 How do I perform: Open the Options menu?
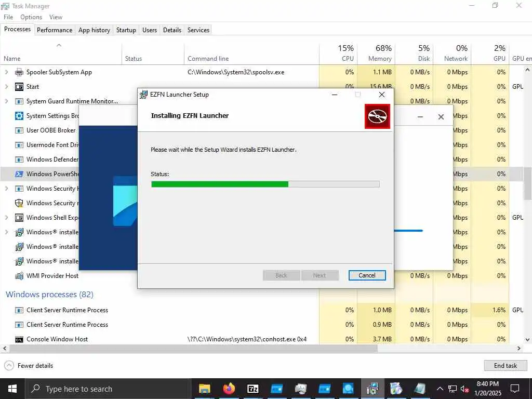(31, 17)
